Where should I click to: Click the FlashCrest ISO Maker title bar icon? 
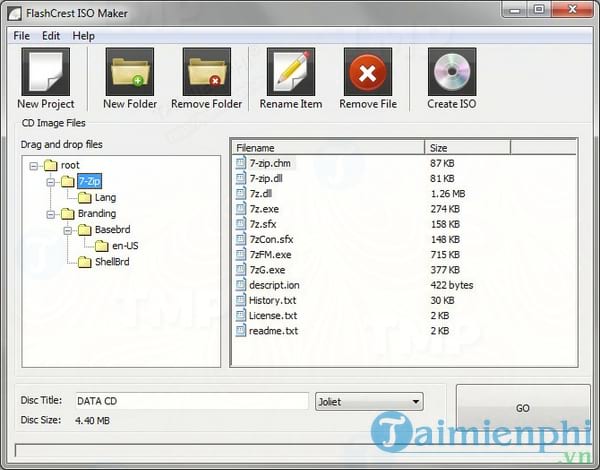[x=15, y=13]
